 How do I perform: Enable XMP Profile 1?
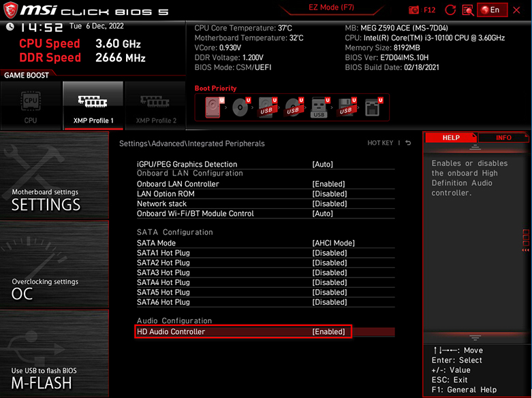tap(93, 105)
